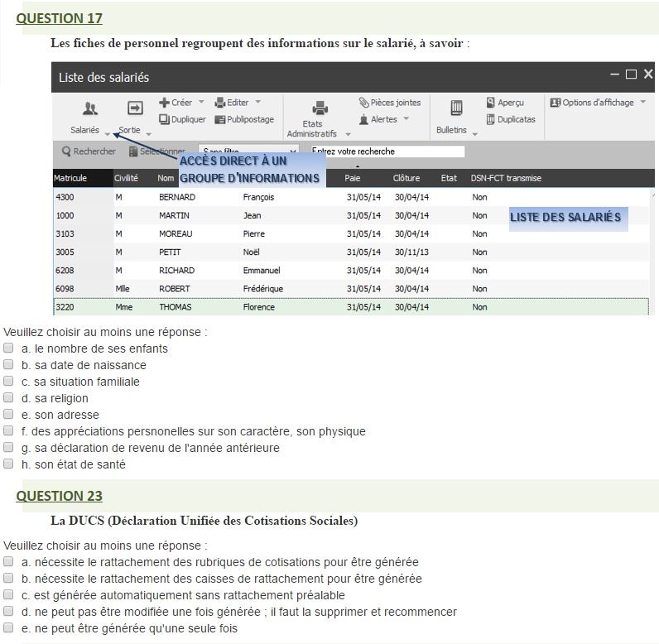Click the Pièces jointes paperclip icon
The height and width of the screenshot is (644, 659).
[x=364, y=103]
